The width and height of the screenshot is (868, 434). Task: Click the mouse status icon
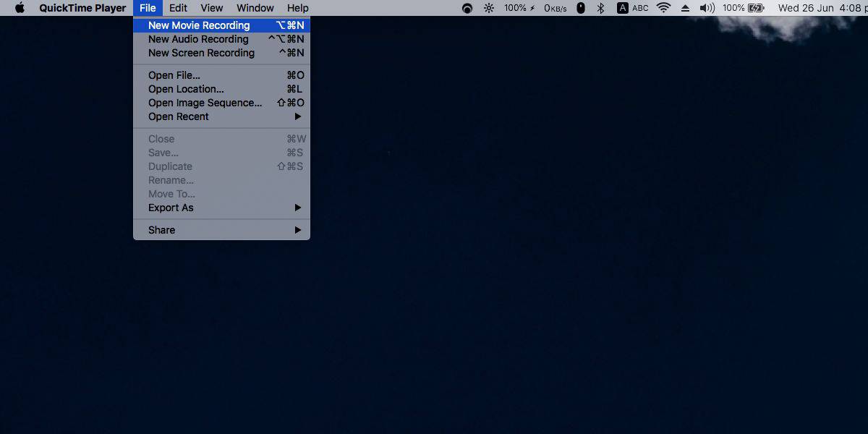click(580, 8)
